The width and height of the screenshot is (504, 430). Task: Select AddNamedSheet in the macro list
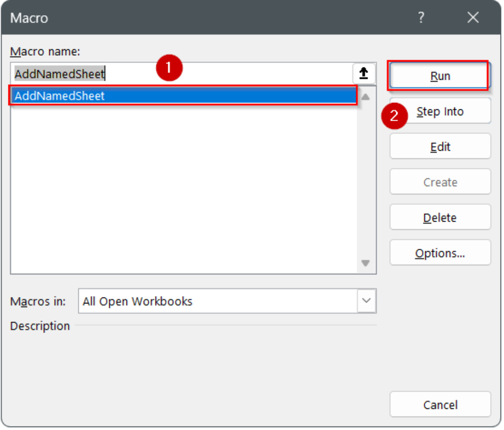coord(185,96)
